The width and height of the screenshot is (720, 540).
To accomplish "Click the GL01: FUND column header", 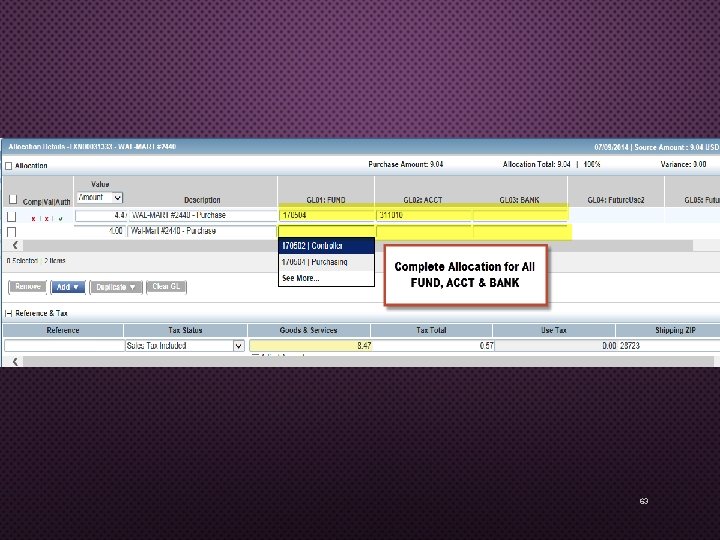I will (326, 200).
